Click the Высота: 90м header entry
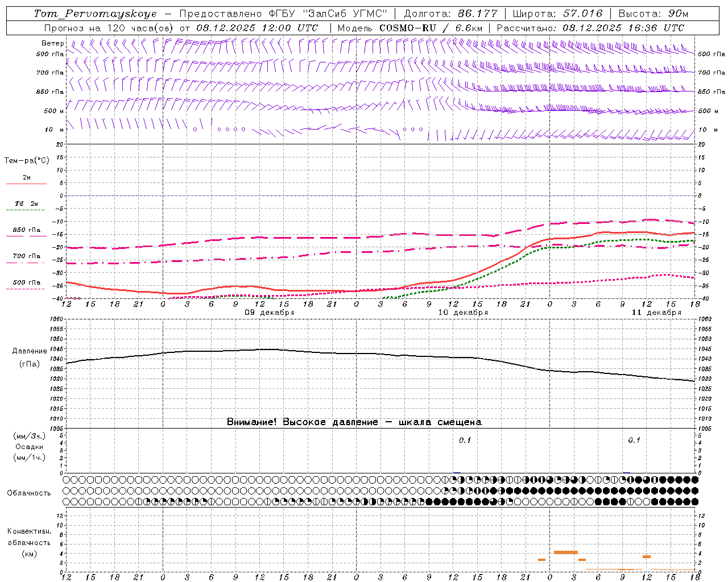728x582 pixels. click(x=653, y=14)
